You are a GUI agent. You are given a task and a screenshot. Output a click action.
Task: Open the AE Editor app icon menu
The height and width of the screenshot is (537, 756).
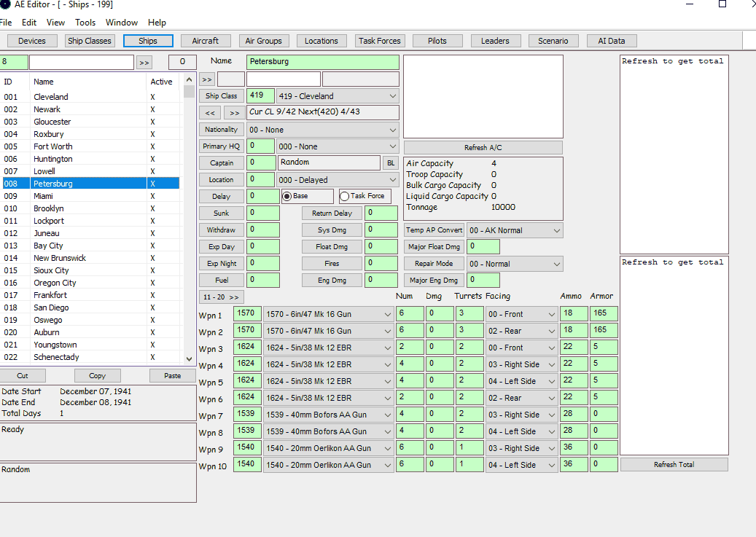(x=5, y=4)
